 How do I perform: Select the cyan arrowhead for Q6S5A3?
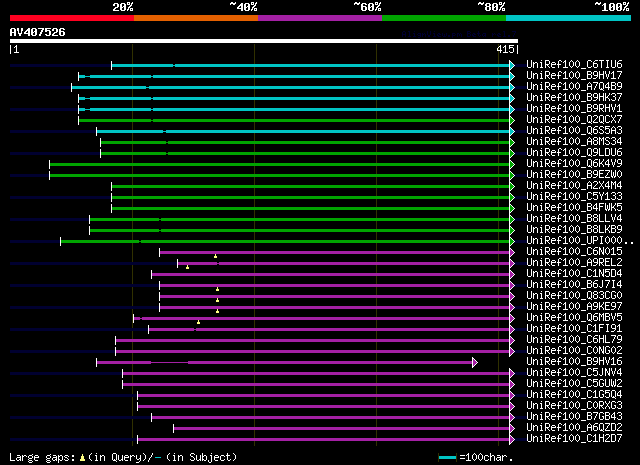point(512,131)
